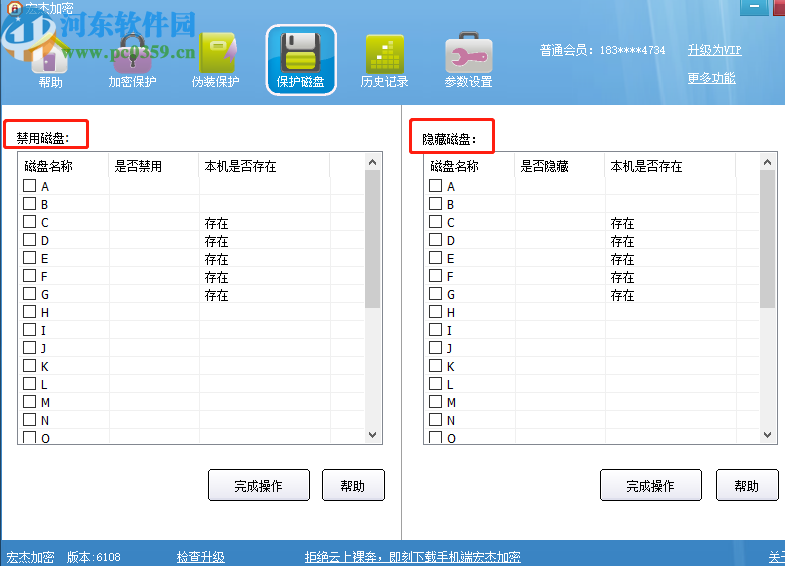785x566 pixels.
Task: Click the 禁用磁盘 list scrollbar thumb
Action: coord(372,239)
